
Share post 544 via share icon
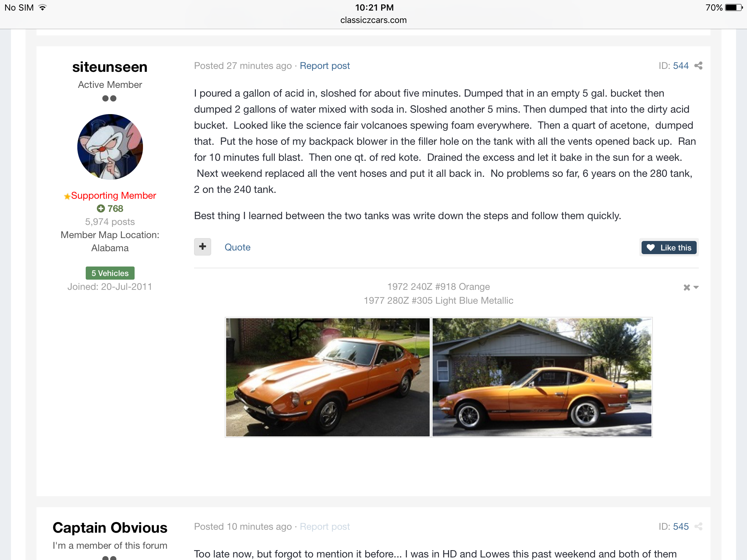(x=698, y=66)
